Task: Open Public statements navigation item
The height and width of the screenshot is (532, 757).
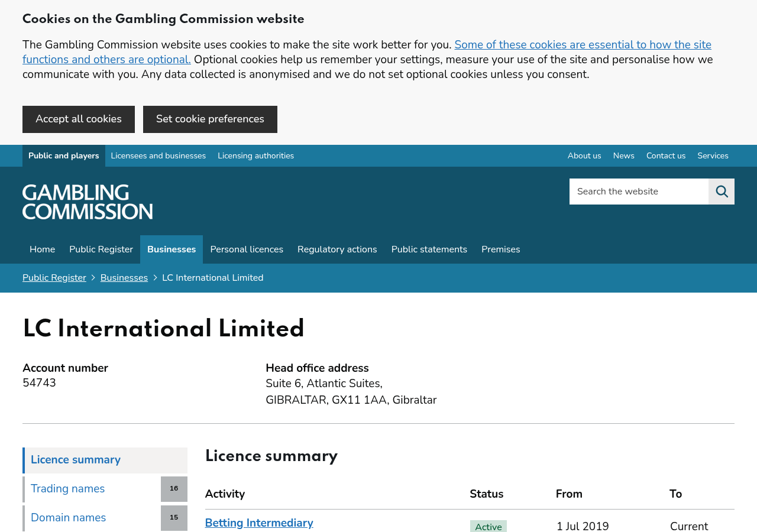Action: [429, 249]
